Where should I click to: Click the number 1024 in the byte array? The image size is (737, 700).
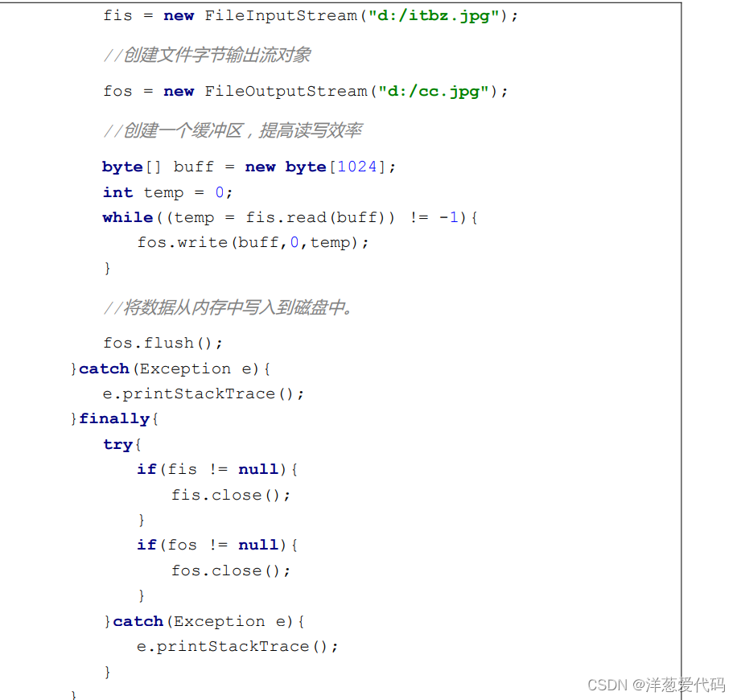pyautogui.click(x=357, y=167)
